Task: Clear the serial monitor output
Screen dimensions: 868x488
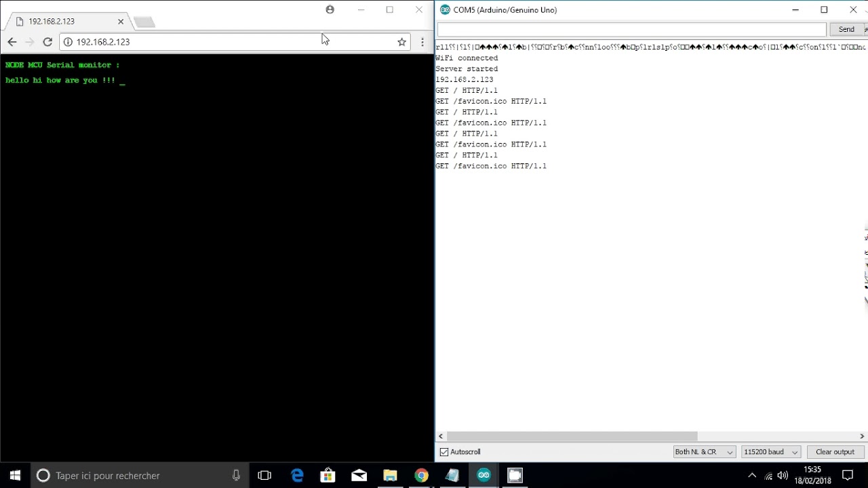Action: click(x=835, y=452)
